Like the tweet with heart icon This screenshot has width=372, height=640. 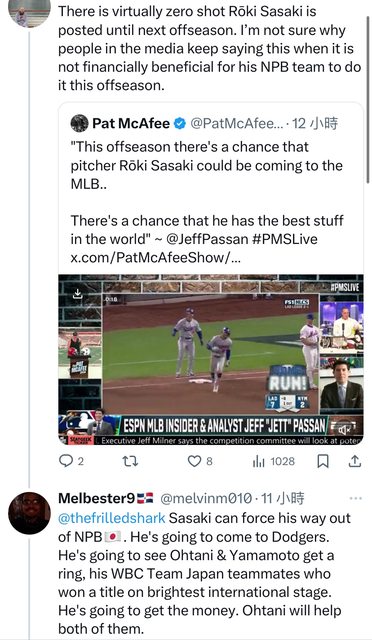(x=194, y=461)
